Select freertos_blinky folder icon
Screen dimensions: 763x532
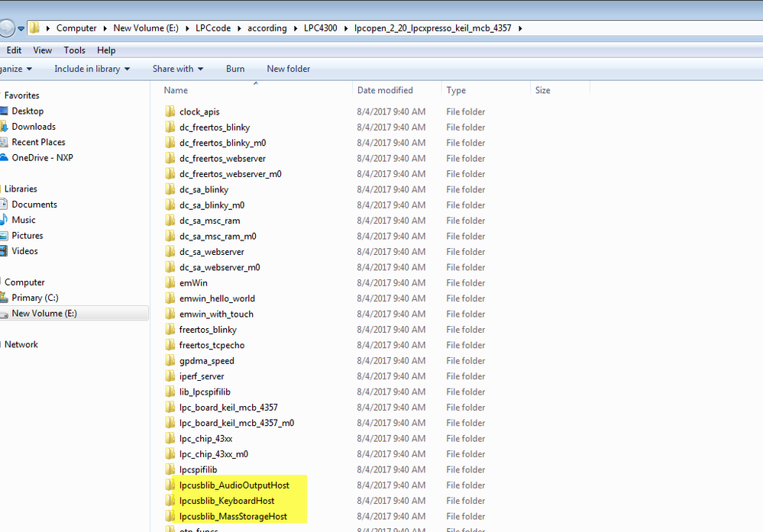click(170, 329)
